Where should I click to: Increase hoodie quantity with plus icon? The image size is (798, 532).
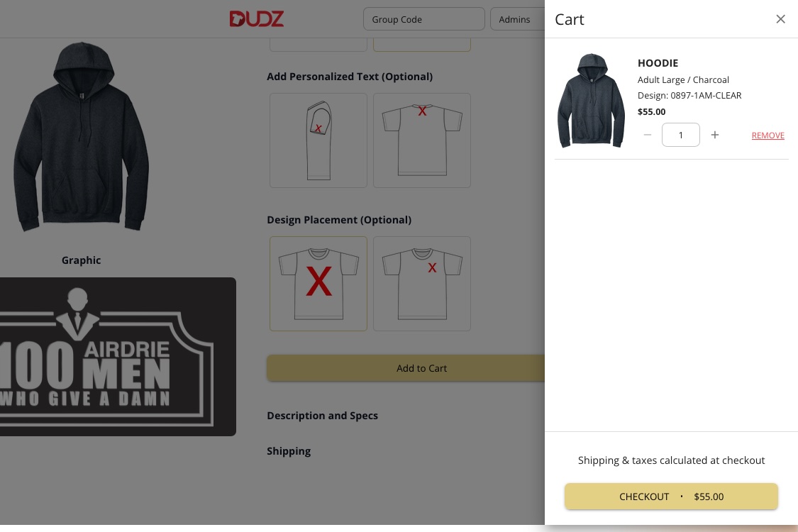pyautogui.click(x=715, y=135)
